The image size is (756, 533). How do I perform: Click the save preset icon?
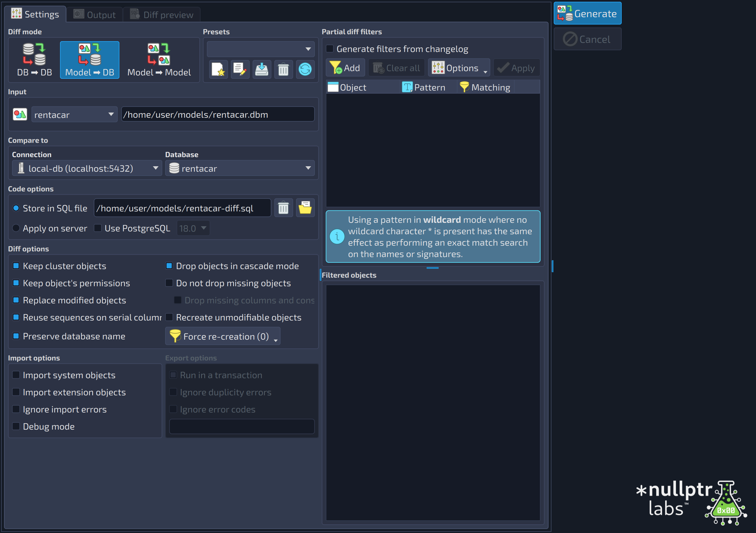click(262, 69)
